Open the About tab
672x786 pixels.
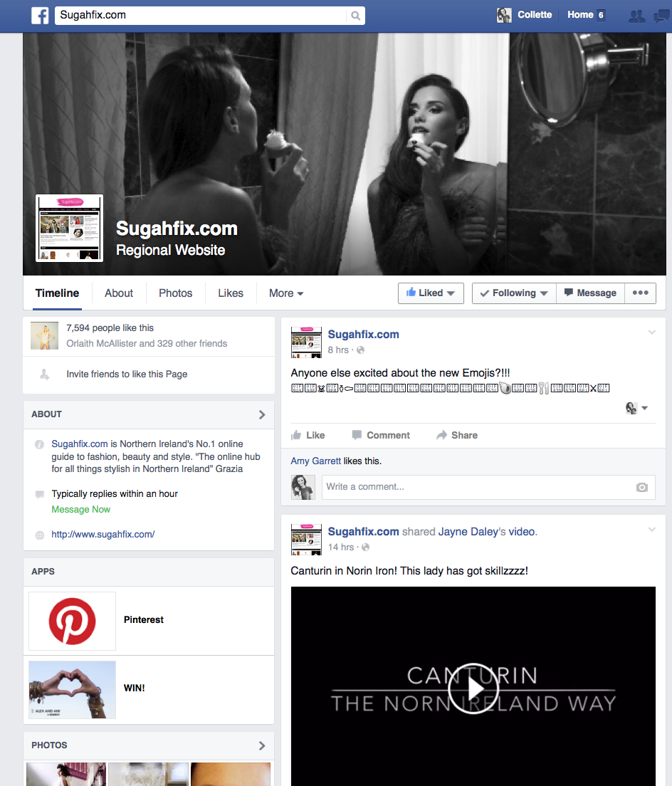click(119, 293)
